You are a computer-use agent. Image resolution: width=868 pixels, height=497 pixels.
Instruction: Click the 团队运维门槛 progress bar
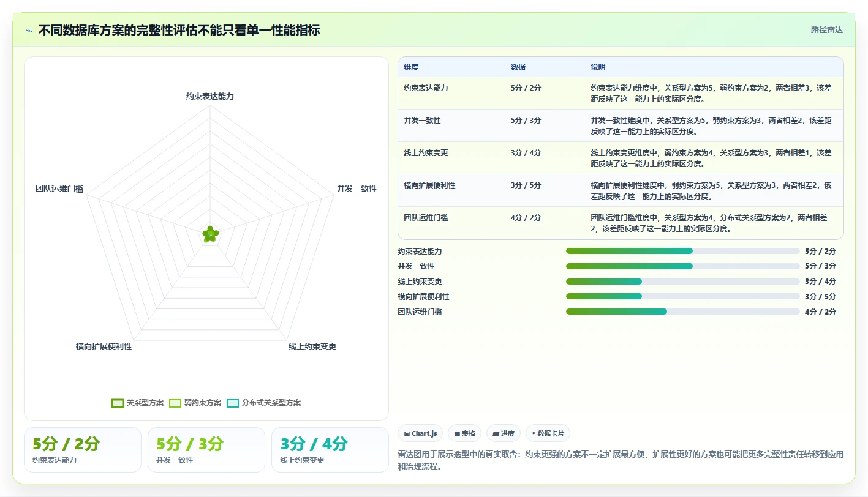[x=683, y=312]
